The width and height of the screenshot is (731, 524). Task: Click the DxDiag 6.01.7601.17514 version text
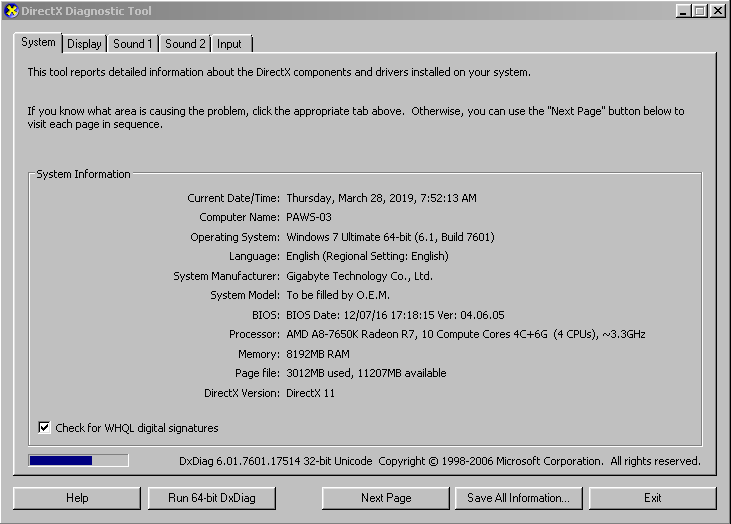click(x=276, y=461)
